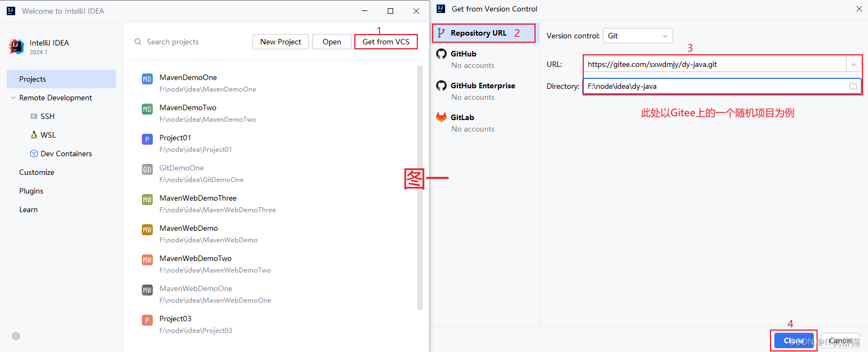The height and width of the screenshot is (352, 868).
Task: Click the GitLab fox icon
Action: pos(441,117)
